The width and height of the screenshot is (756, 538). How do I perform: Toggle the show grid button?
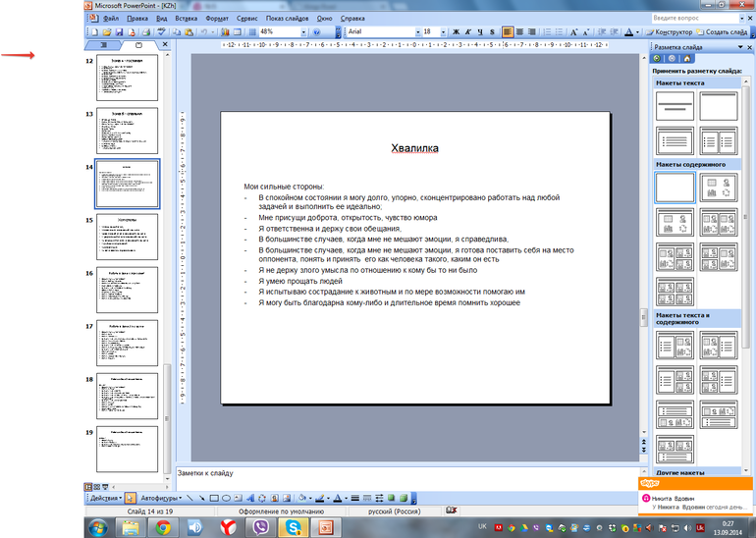[x=251, y=31]
